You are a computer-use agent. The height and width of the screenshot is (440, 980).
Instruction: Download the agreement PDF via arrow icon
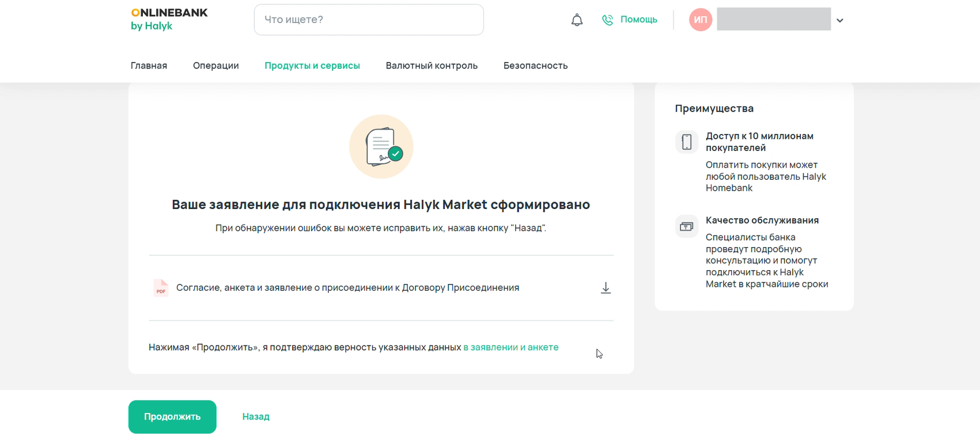click(606, 288)
